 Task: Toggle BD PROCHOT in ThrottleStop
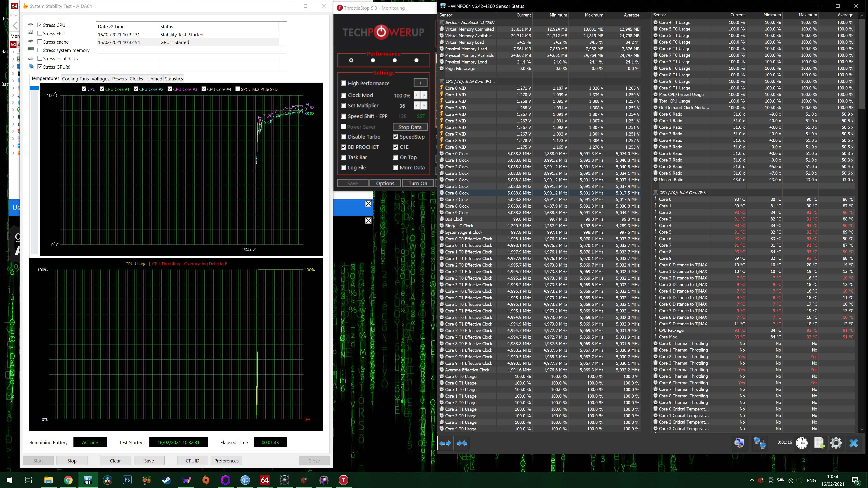(343, 147)
